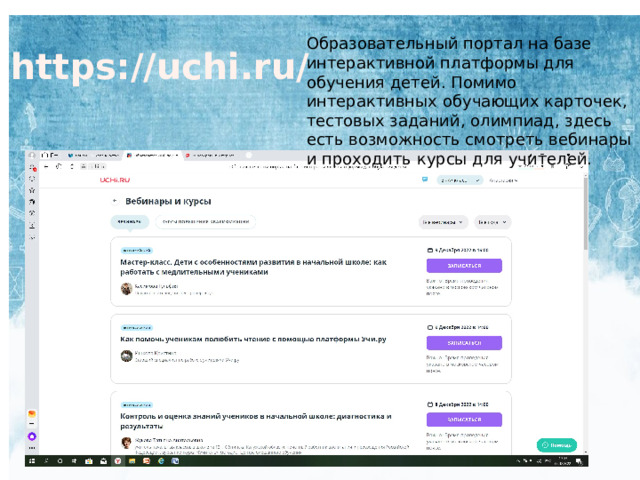Open the taskbar notification center icon
Image resolution: width=640 pixels, height=480 pixels.
click(579, 461)
